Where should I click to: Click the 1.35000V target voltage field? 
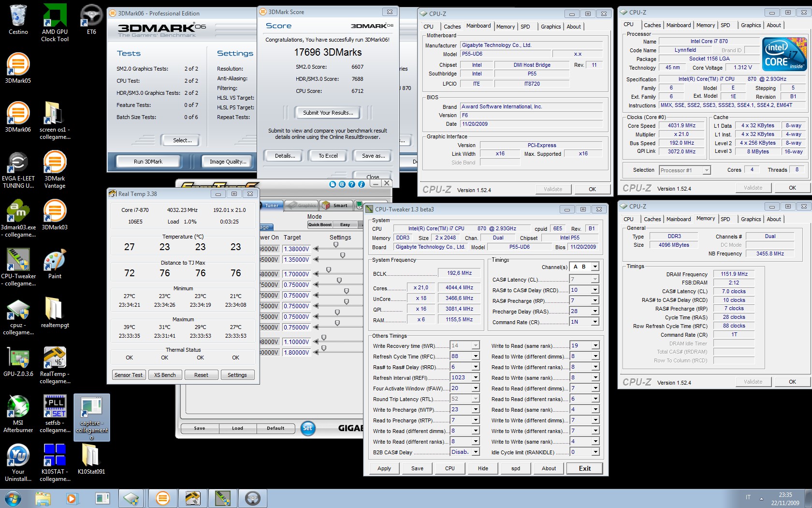pos(296,259)
